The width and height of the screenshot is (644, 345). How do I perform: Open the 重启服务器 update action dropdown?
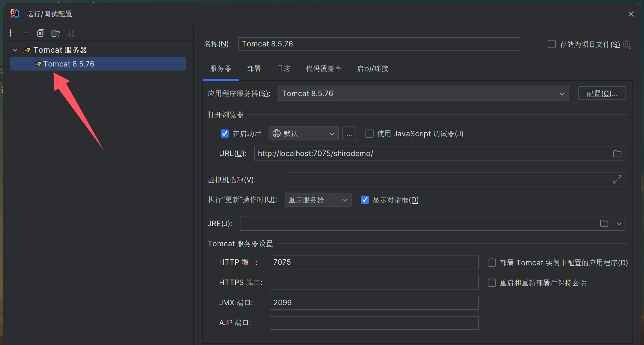pos(318,200)
